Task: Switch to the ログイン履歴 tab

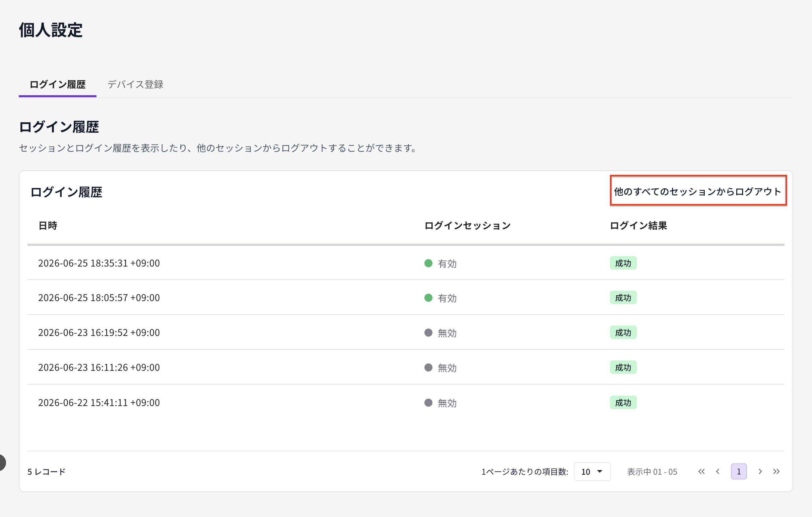Action: [x=57, y=84]
